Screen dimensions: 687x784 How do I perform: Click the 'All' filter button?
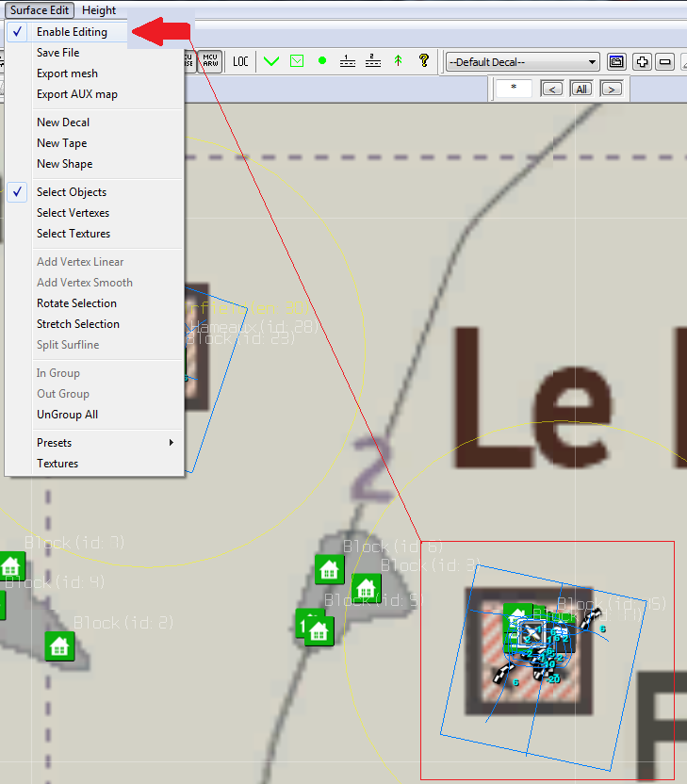click(x=581, y=89)
